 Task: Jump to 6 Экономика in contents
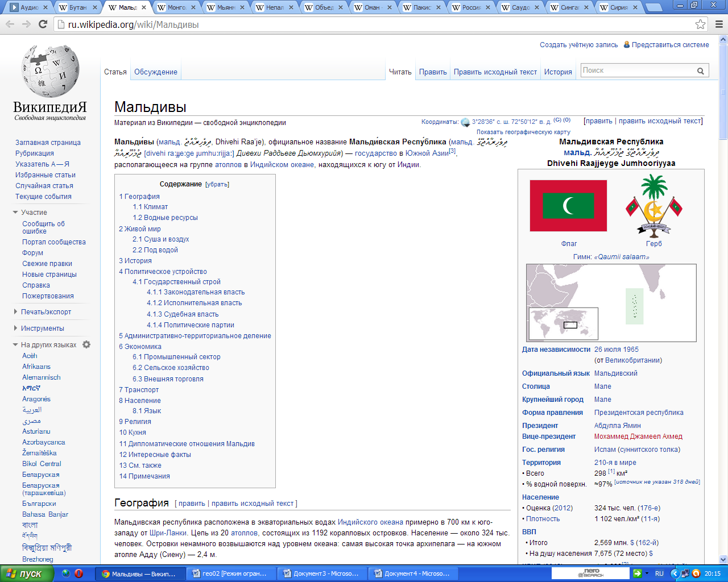pyautogui.click(x=140, y=346)
